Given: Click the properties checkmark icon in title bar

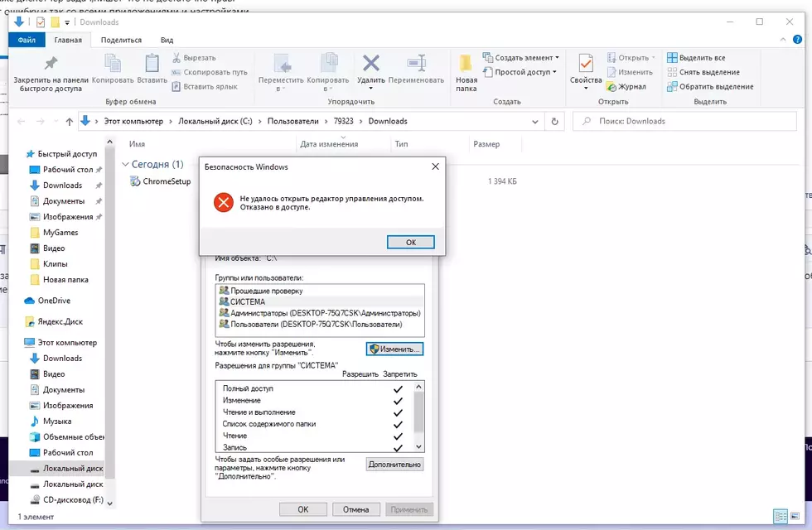Looking at the screenshot, I should click(x=41, y=22).
